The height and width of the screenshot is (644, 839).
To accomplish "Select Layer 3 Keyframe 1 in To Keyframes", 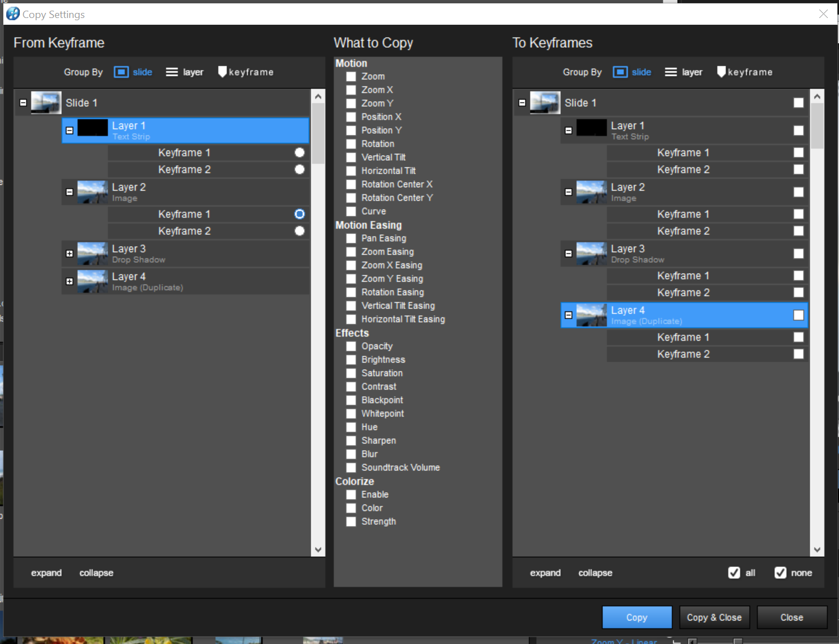I will (x=683, y=276).
